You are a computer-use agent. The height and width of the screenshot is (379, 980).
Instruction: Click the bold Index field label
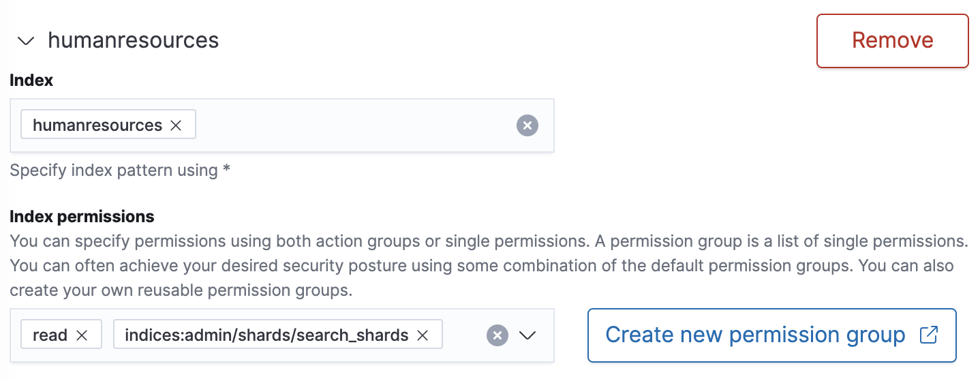click(x=31, y=80)
